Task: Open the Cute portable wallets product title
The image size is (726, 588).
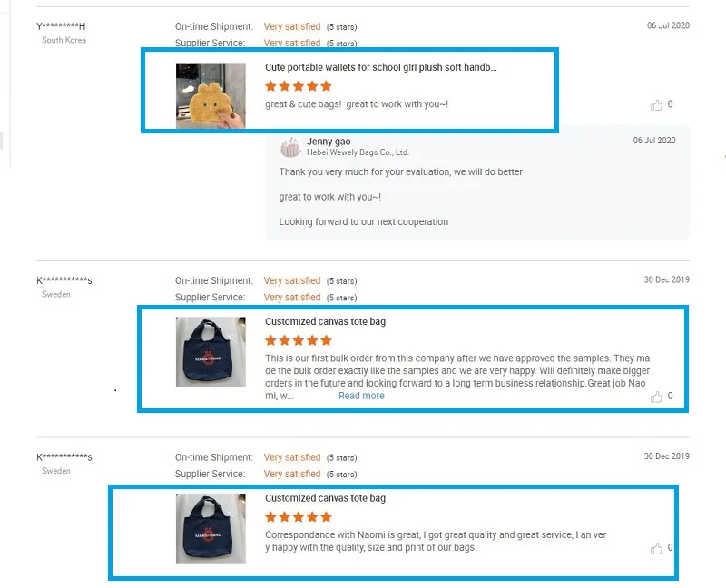Action: coord(380,67)
